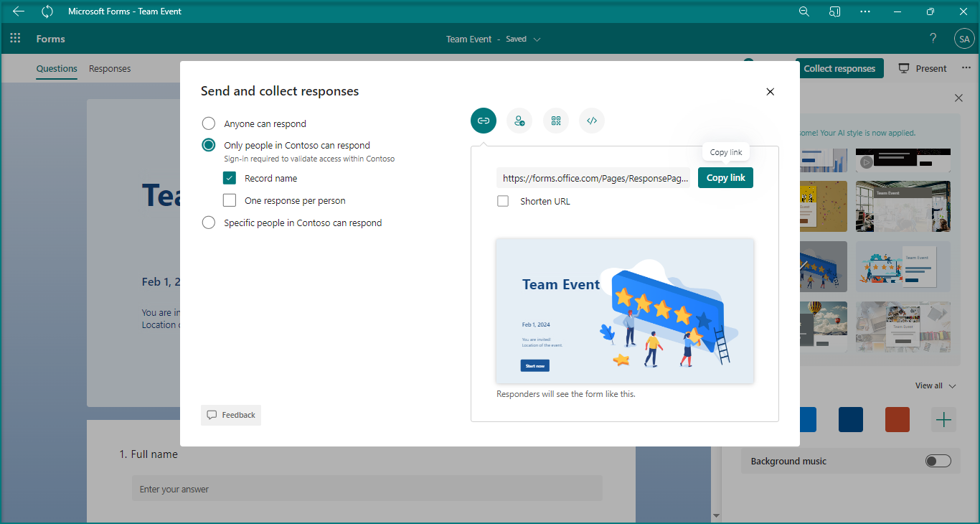This screenshot has height=524, width=980.
Task: Expand View all styles chevron
Action: coord(952,386)
